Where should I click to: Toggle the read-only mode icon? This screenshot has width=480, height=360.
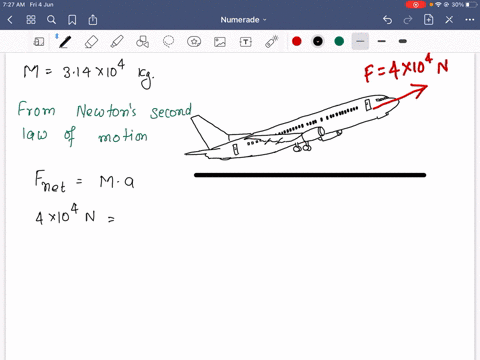click(39, 42)
